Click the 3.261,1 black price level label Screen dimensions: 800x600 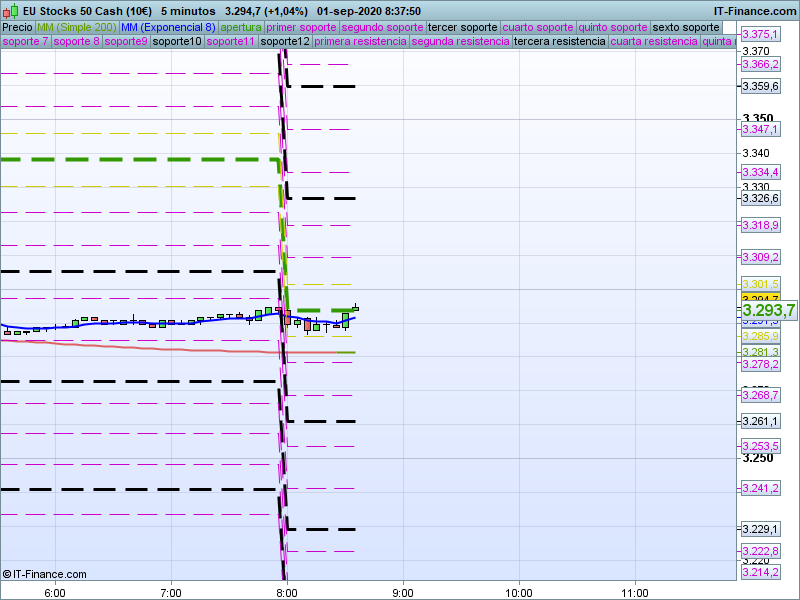click(x=759, y=421)
